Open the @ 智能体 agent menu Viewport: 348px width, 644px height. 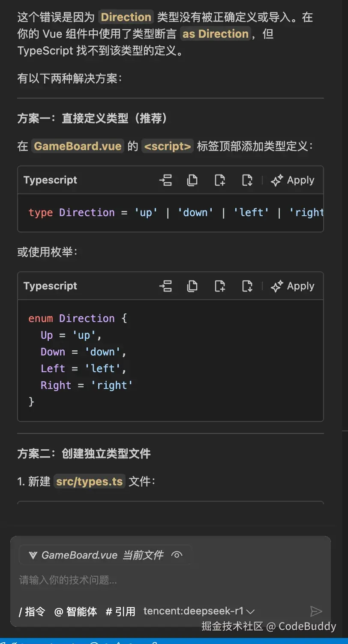click(75, 612)
